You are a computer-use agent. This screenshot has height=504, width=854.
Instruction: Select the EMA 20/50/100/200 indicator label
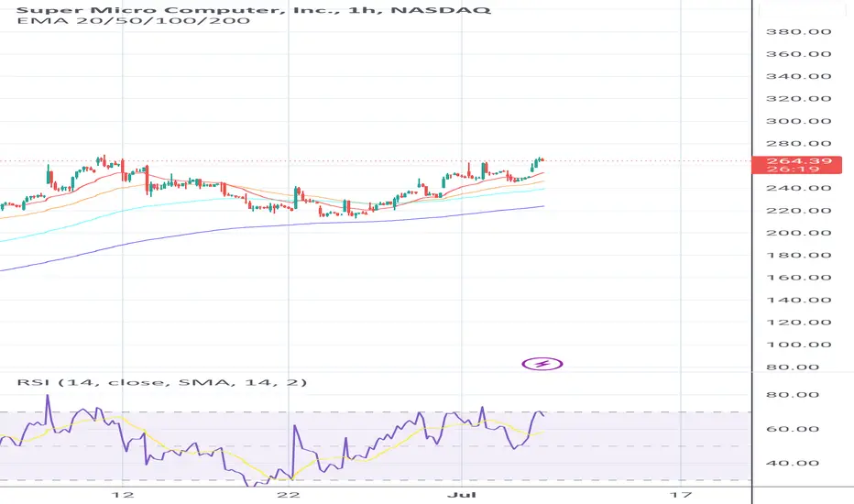[134, 21]
